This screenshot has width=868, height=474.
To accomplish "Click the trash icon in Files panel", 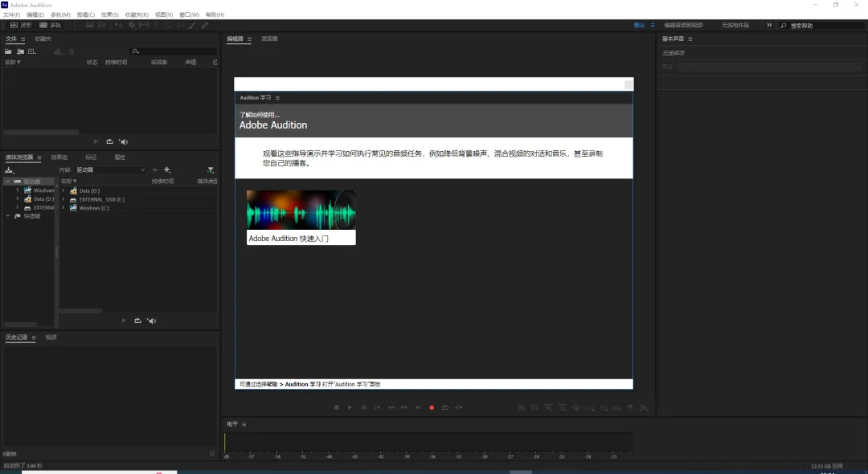I will (x=72, y=51).
